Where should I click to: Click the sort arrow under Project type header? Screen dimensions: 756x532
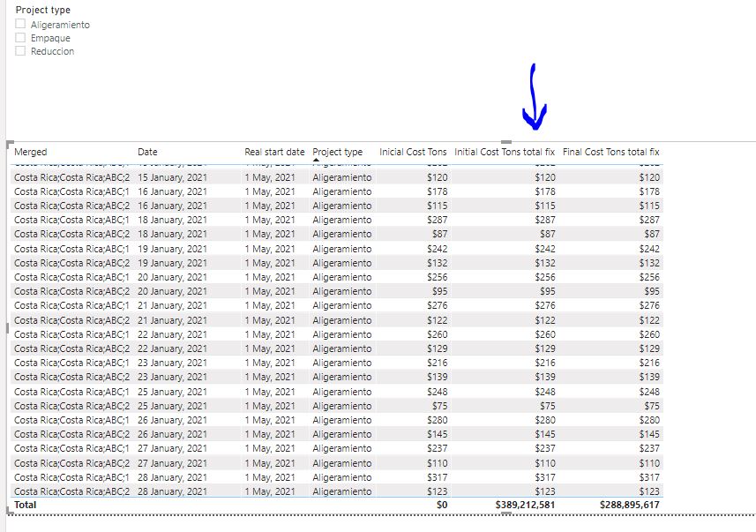point(316,160)
